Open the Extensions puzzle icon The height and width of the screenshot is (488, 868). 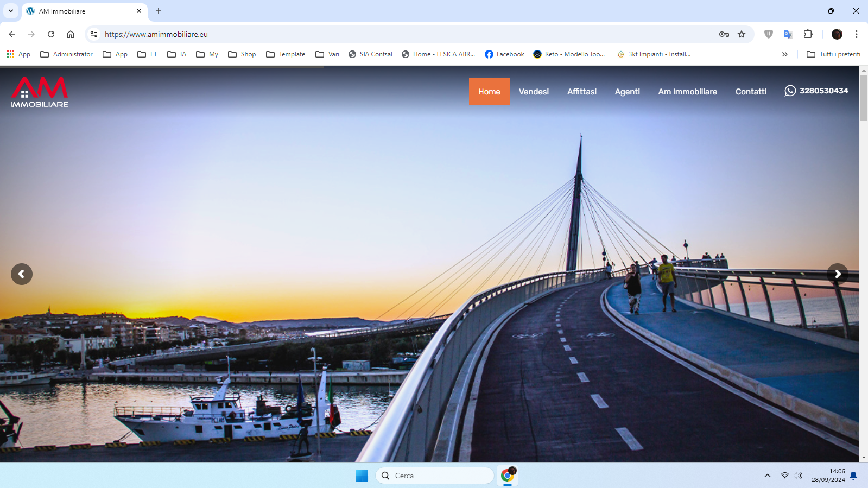coord(808,34)
